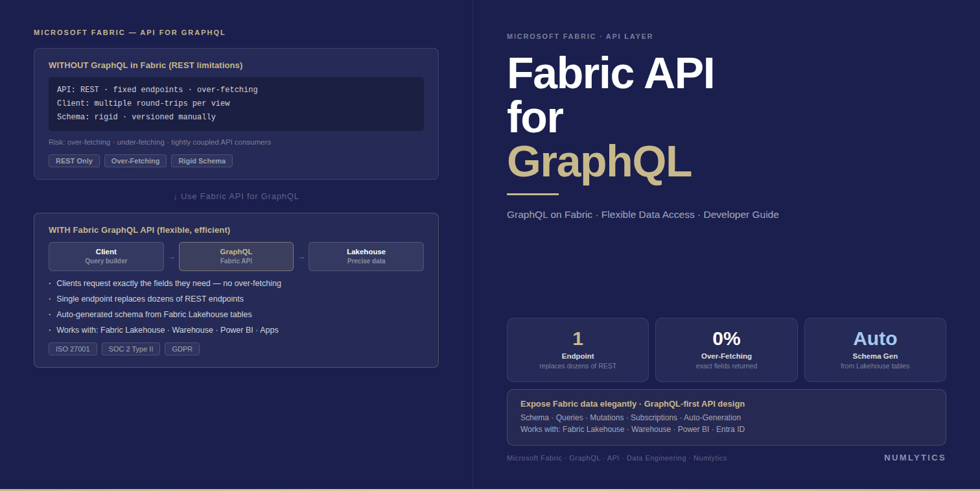
Task: Click bullet 'Works with: Fabric Lakehouse · Warehouse · Power BI · Apps'
Action: tap(167, 330)
